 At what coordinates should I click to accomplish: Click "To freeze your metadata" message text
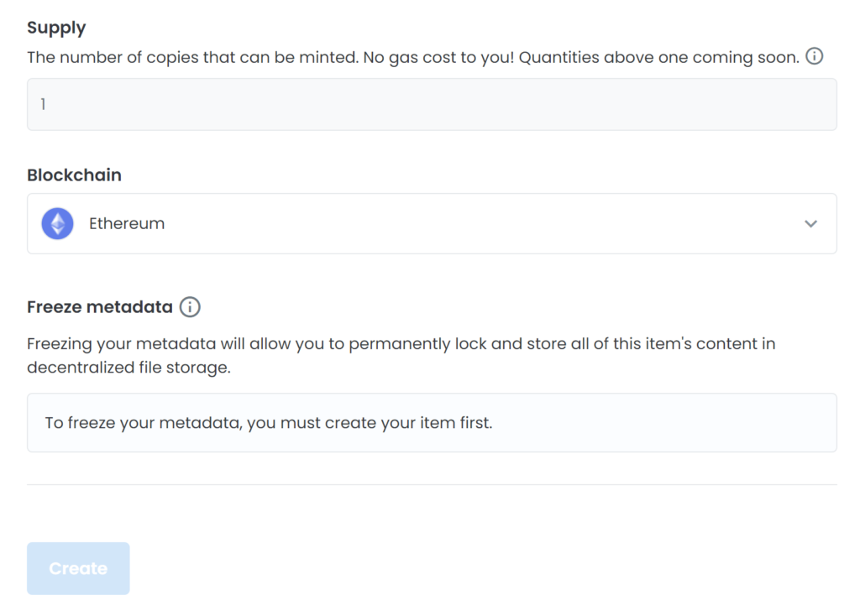(143, 423)
